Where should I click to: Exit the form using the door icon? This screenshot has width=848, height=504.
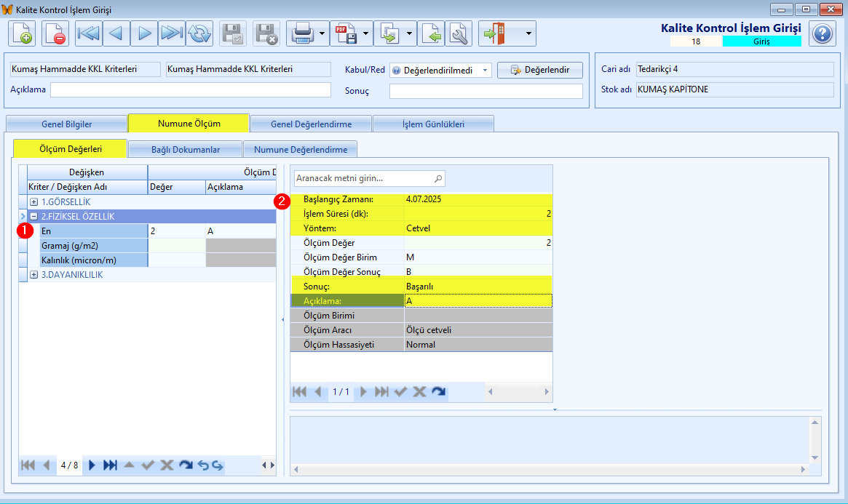[495, 33]
